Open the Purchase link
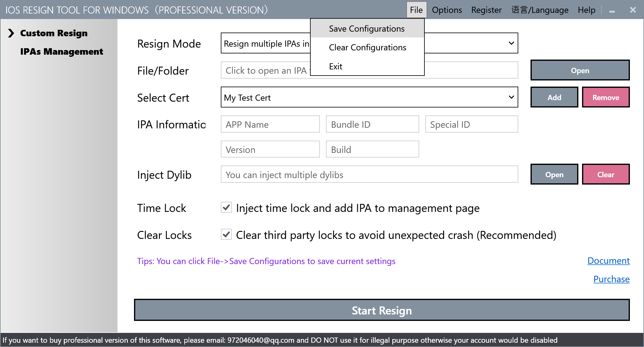Image resolution: width=644 pixels, height=347 pixels. 611,279
